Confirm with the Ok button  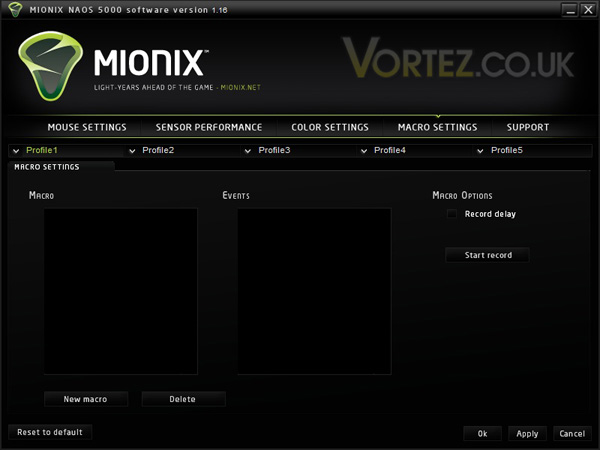click(482, 434)
